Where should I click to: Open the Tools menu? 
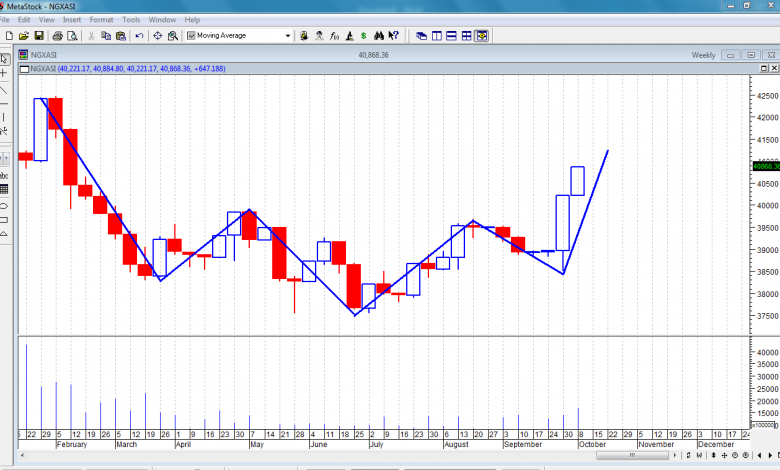[x=131, y=19]
